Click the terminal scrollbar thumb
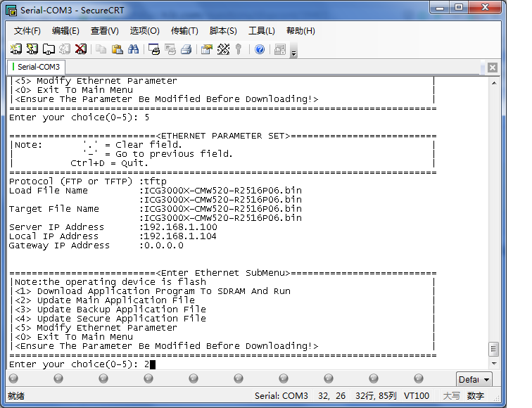532x408 pixels. 494,349
